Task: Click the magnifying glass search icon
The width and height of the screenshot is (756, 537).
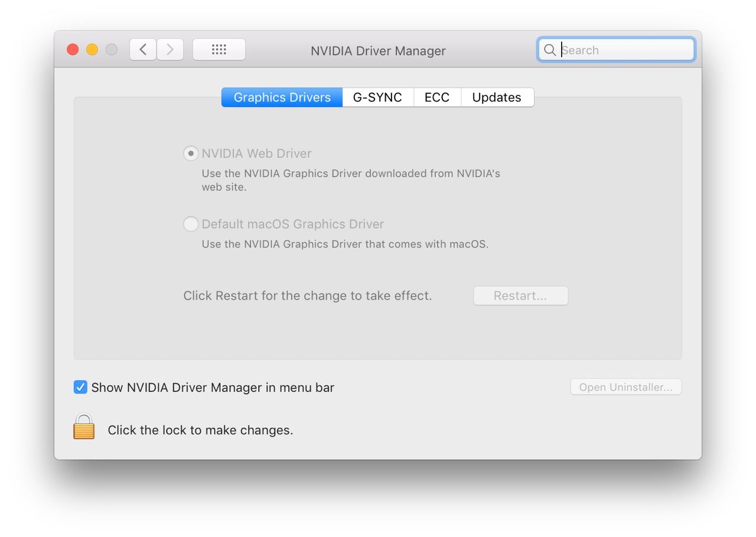Action: click(x=549, y=50)
